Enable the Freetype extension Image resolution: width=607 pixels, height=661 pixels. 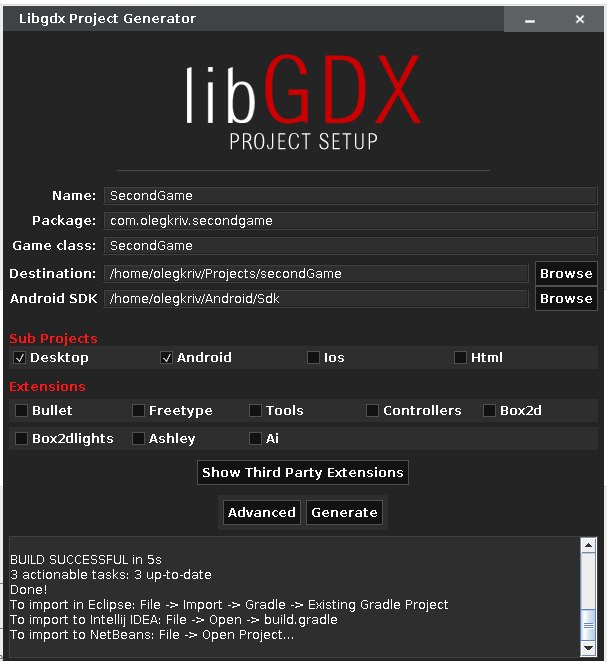138,411
